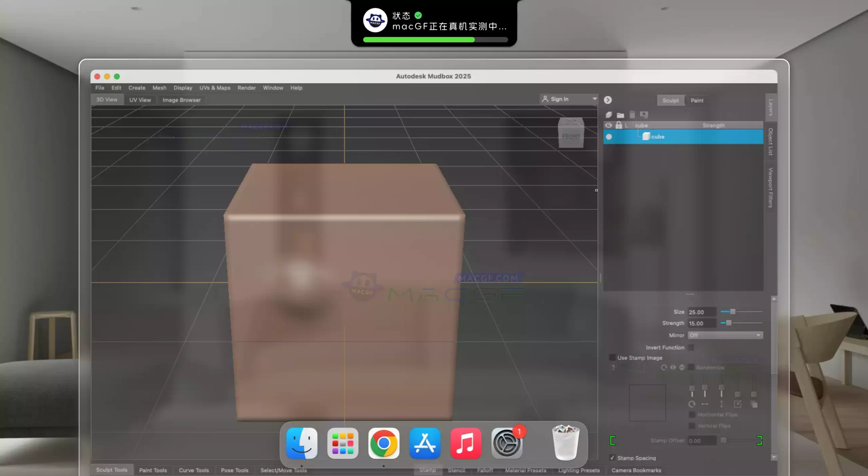Switch to the Paint mode tab
Viewport: 868px width, 476px height.
(x=697, y=100)
